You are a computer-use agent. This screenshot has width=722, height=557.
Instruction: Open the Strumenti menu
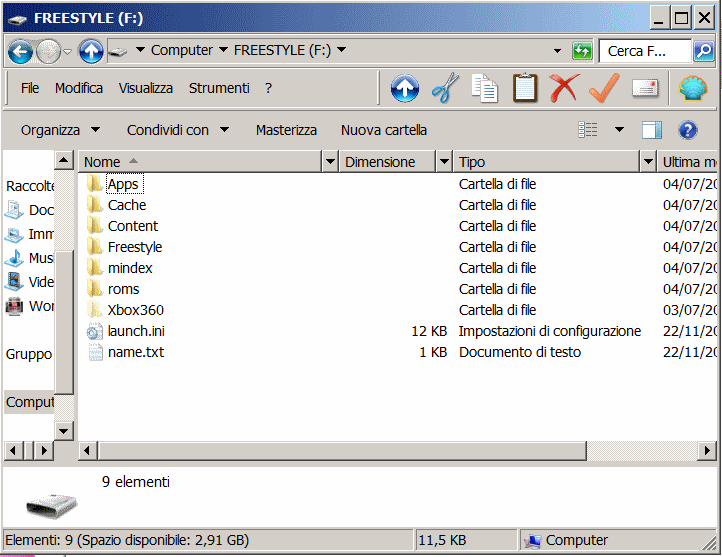[x=219, y=88]
